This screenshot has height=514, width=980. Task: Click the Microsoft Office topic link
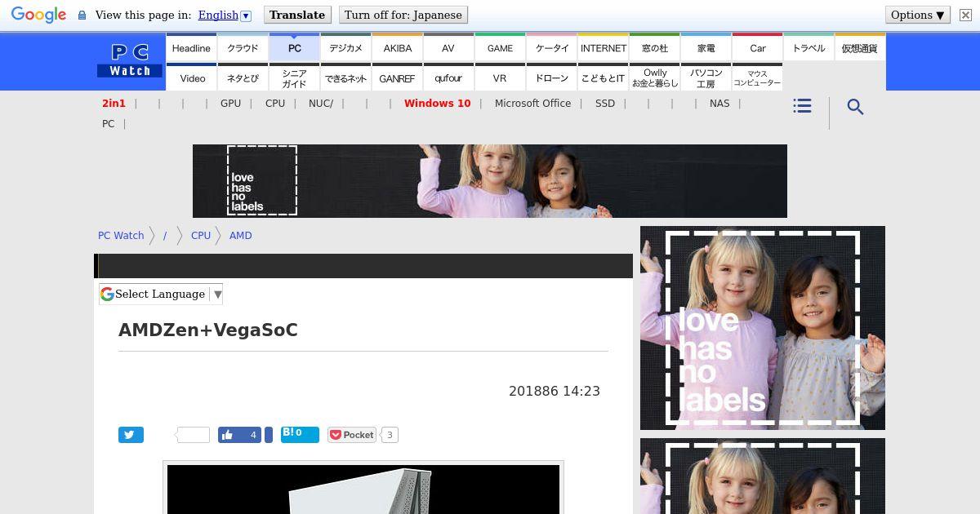[532, 104]
